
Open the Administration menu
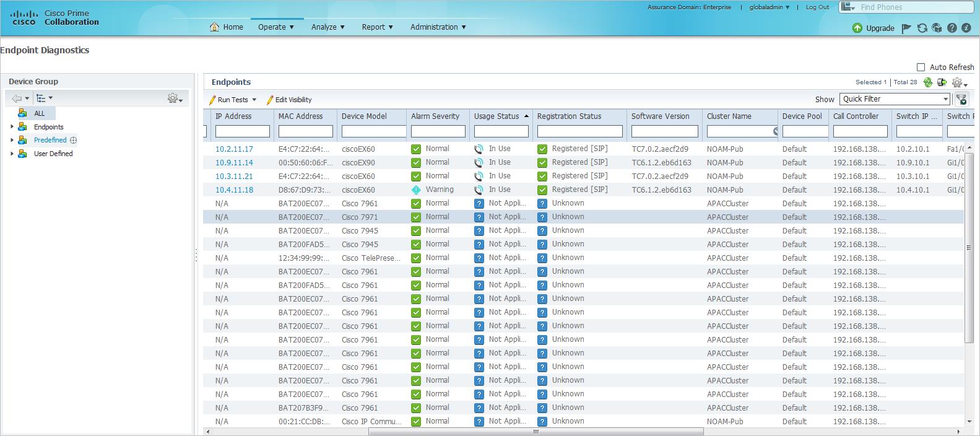(x=438, y=27)
